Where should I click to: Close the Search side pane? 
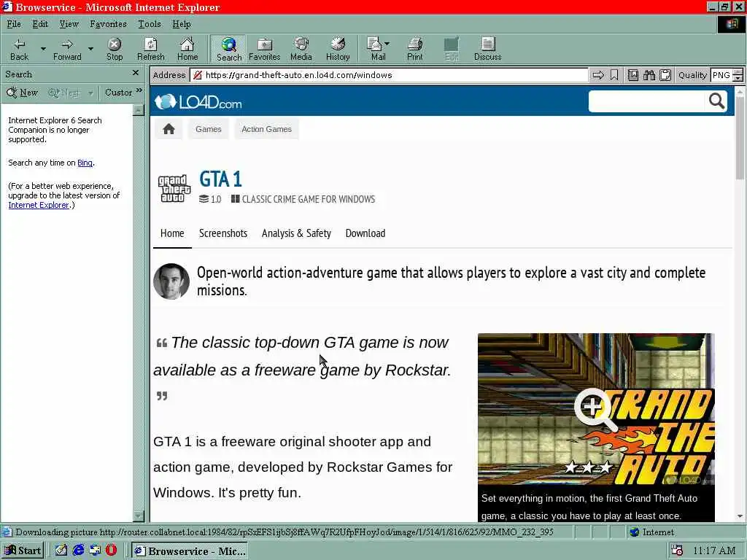tap(136, 73)
